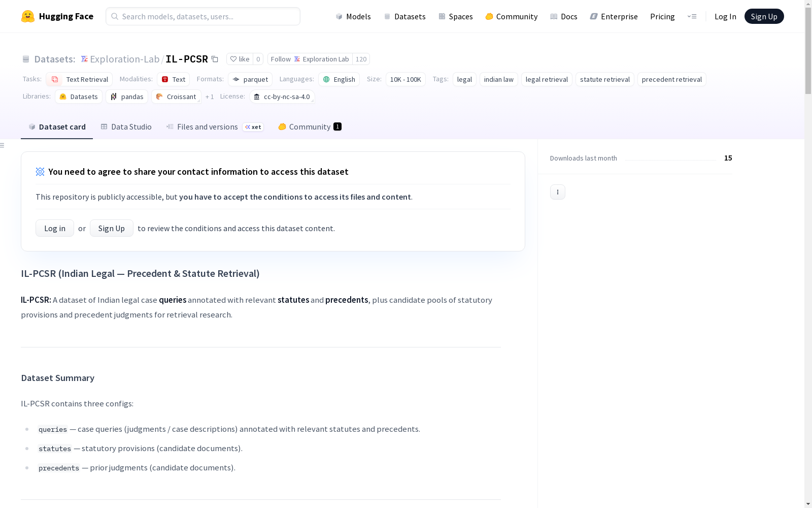Click the Exploration-Lab organization avatar icon

click(x=84, y=59)
